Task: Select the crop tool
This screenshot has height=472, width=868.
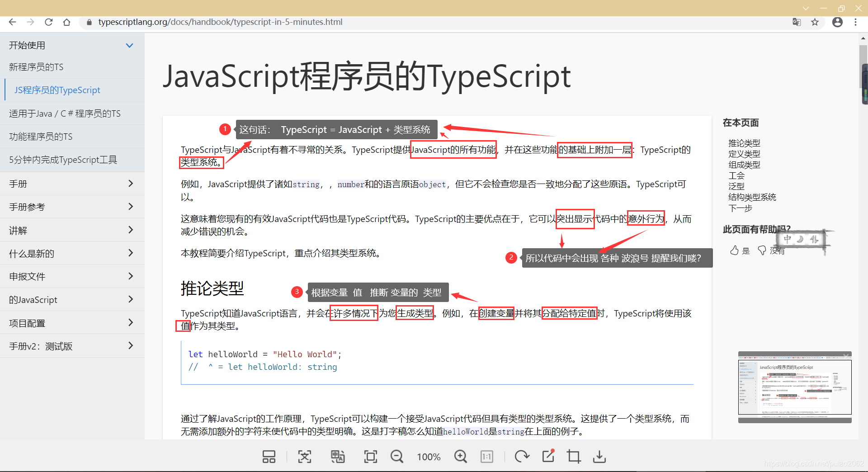Action: tap(574, 457)
